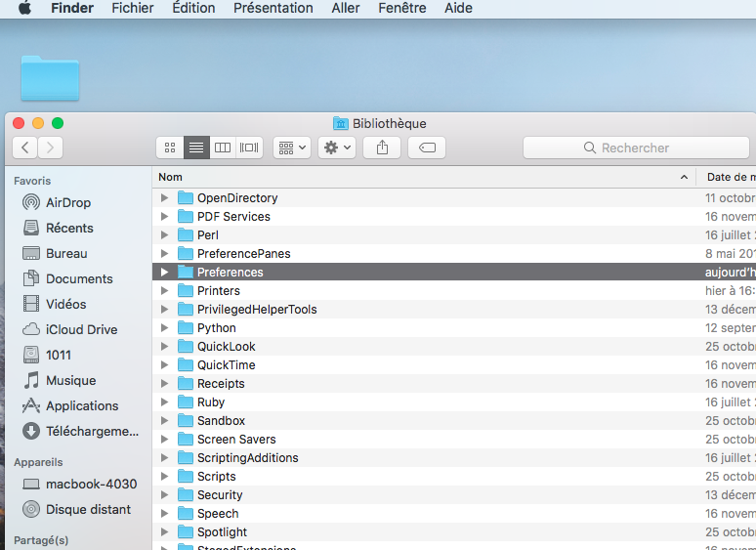Screen dimensions: 756x550
Task: Open the Fenêtre menu
Action: (402, 8)
